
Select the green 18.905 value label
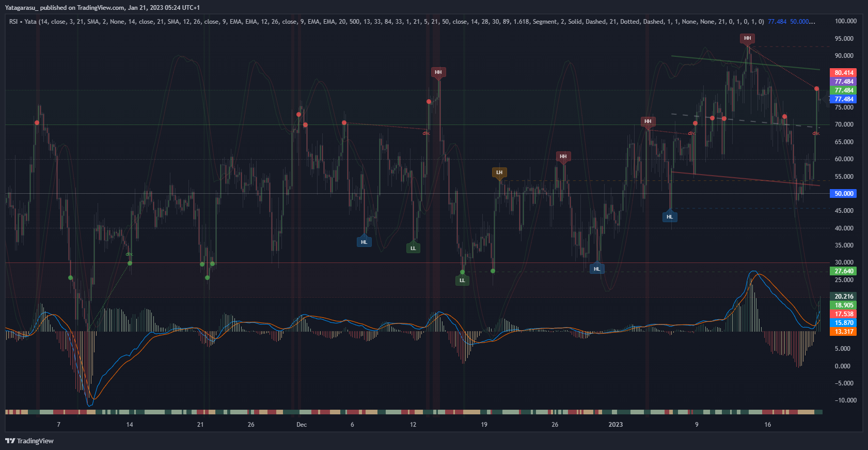point(844,305)
